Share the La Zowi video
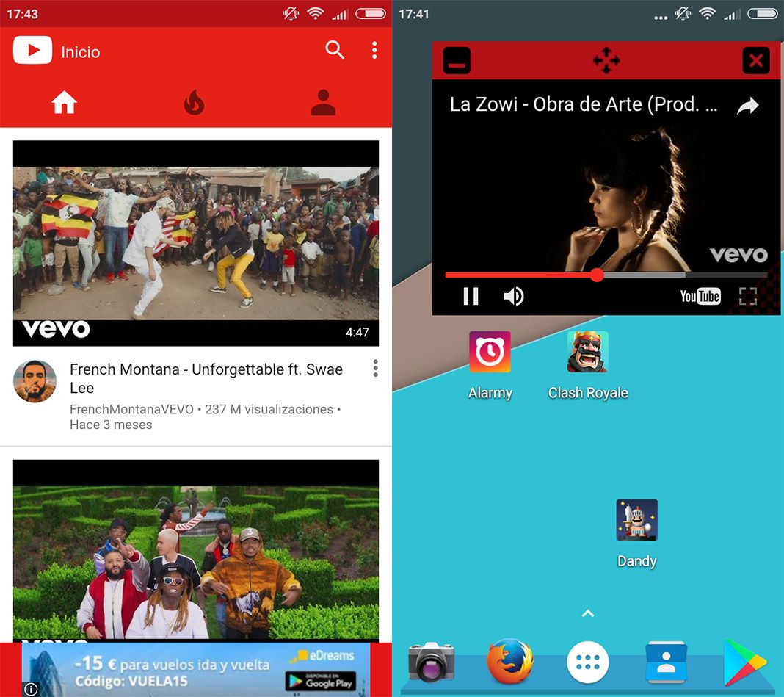The image size is (784, 697). pos(747,106)
